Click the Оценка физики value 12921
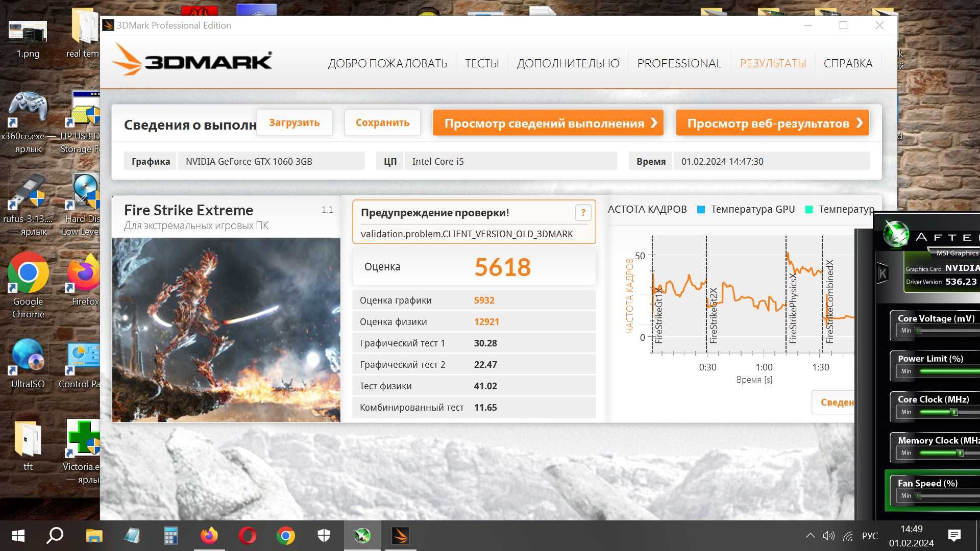980x551 pixels. pyautogui.click(x=486, y=321)
